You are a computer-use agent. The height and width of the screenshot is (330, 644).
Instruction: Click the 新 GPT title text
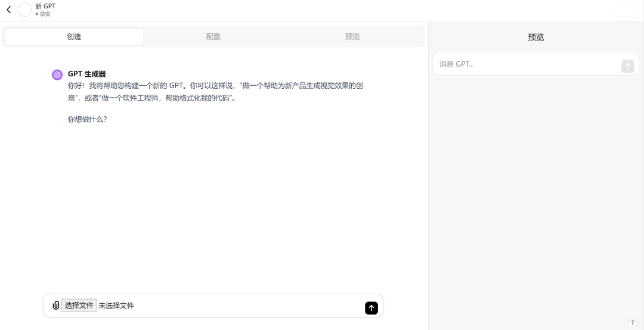tap(45, 6)
